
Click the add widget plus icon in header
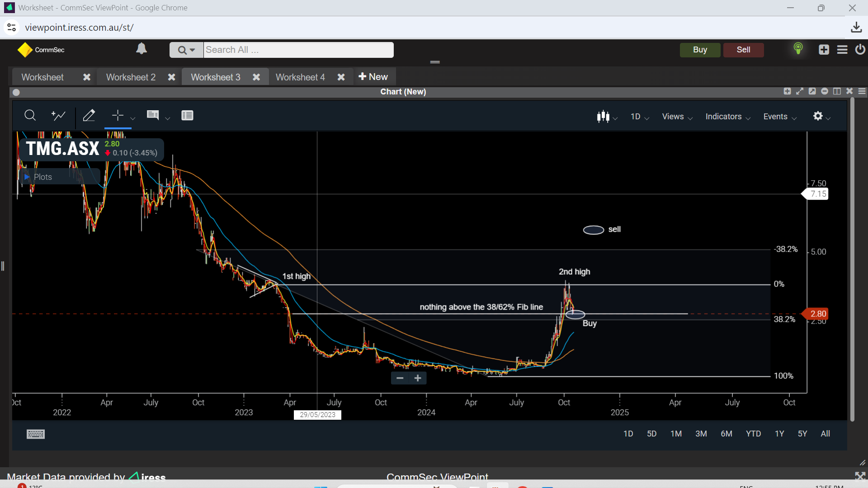[824, 50]
